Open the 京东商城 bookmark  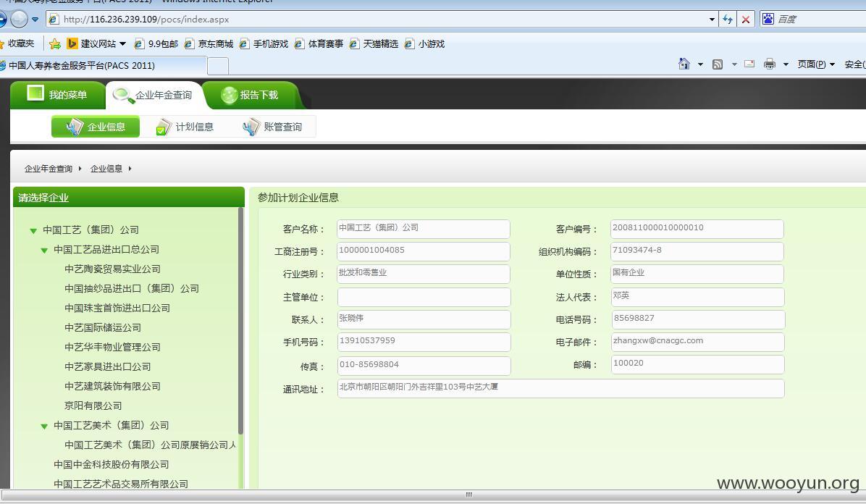(x=209, y=43)
